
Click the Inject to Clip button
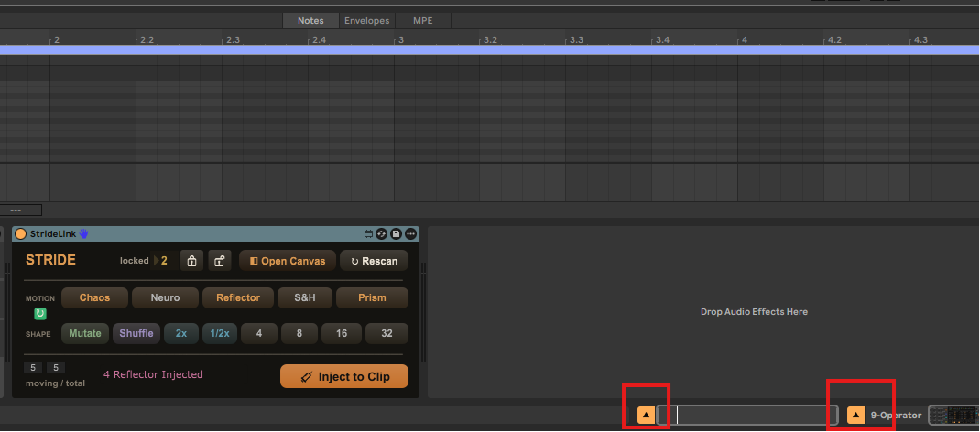tap(344, 376)
